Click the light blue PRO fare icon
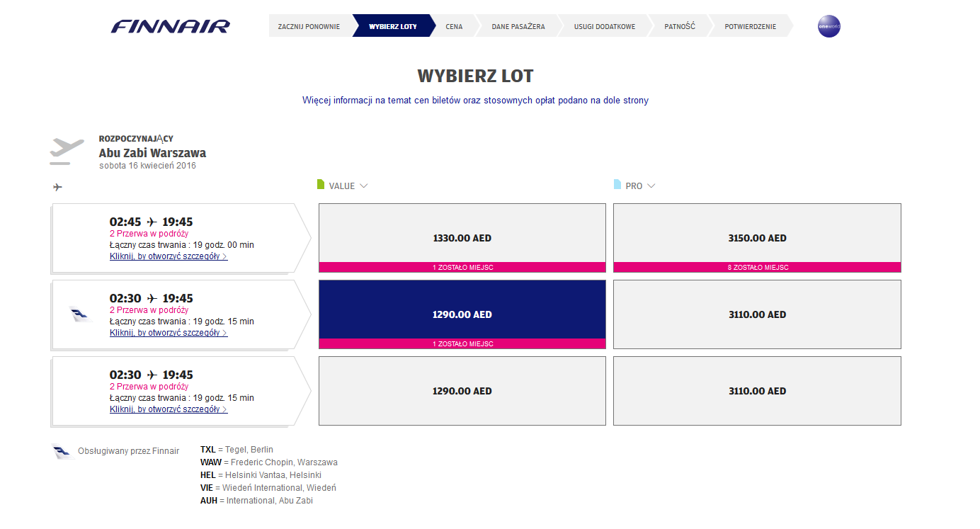 (617, 185)
